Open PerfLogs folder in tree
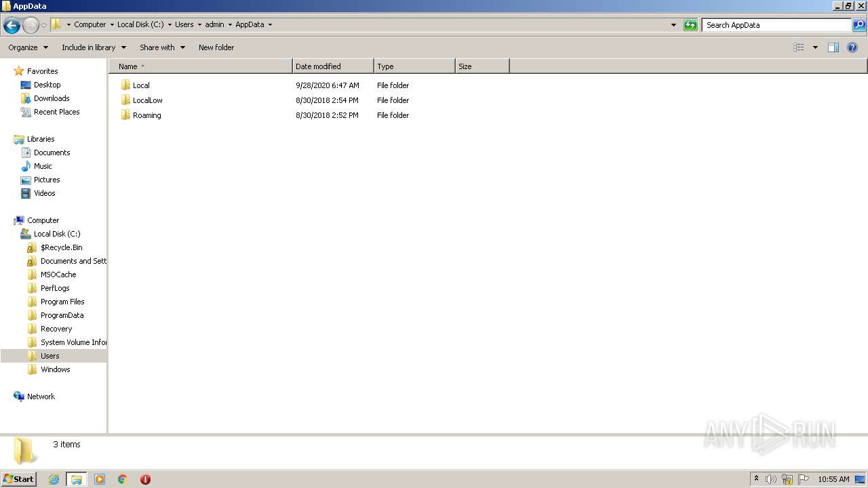 coord(55,288)
